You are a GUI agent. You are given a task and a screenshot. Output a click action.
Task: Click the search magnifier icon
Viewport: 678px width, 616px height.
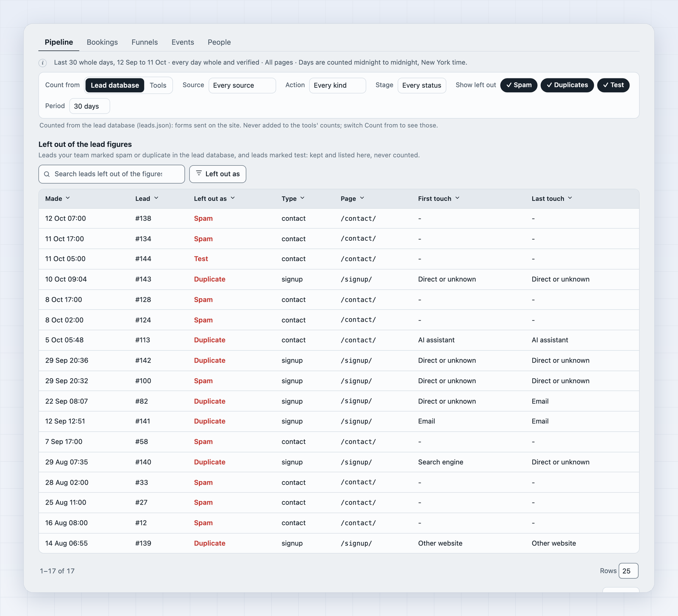click(x=47, y=174)
